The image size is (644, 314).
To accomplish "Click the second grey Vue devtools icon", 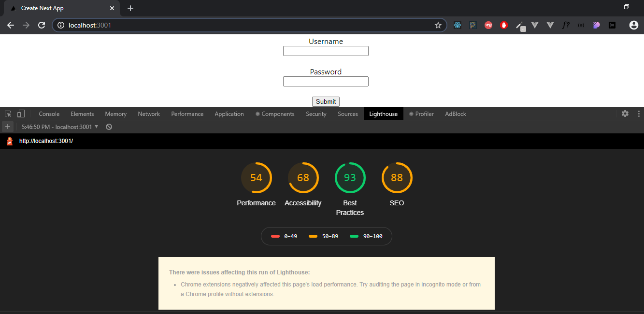I will (550, 25).
